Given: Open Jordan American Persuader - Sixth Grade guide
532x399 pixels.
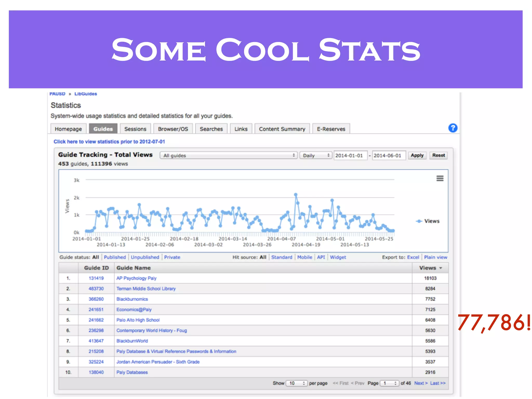Looking at the screenshot, I should click(158, 362).
